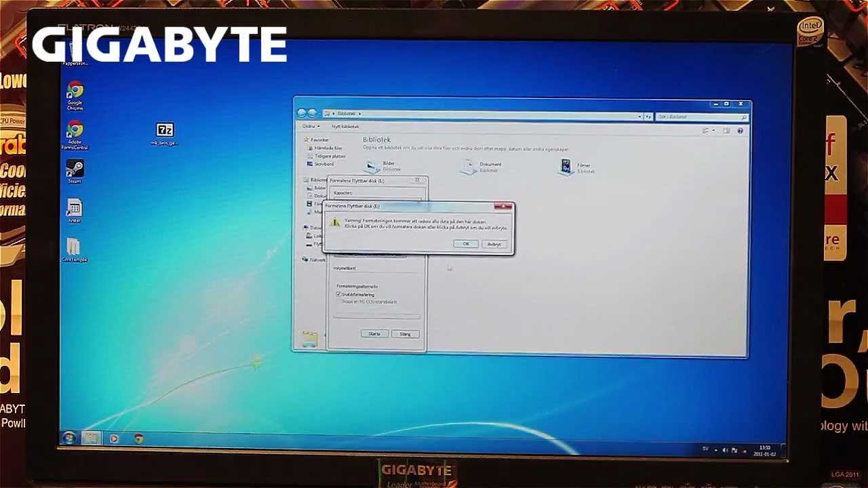Open the Bilder library
Screen dimensions: 868x488
point(382,166)
